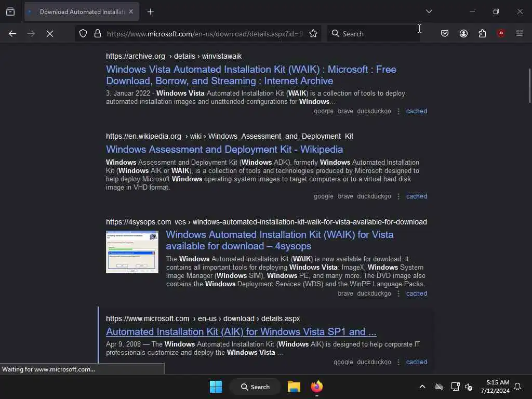Viewport: 532px width, 399px height.
Task: Open the Firefox View tabs icon
Action: pyautogui.click(x=10, y=12)
